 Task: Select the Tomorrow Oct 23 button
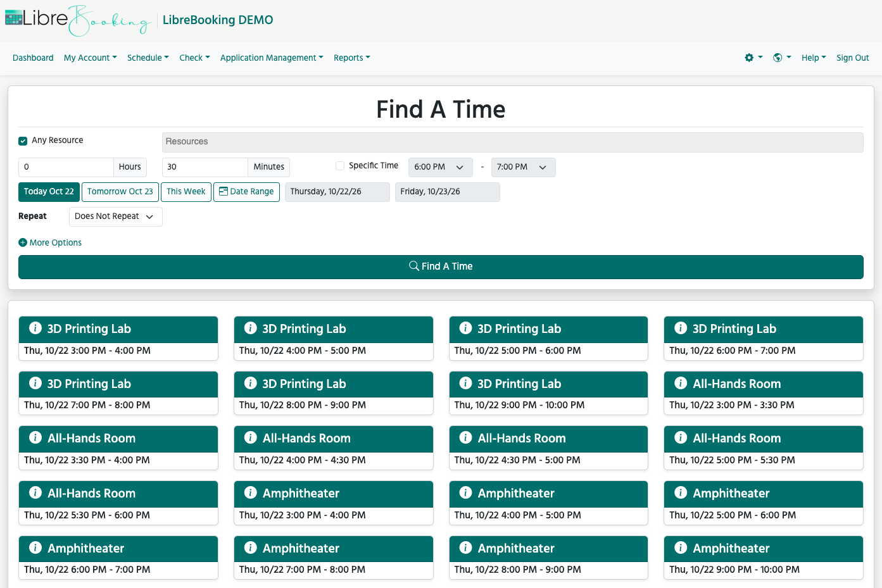120,192
